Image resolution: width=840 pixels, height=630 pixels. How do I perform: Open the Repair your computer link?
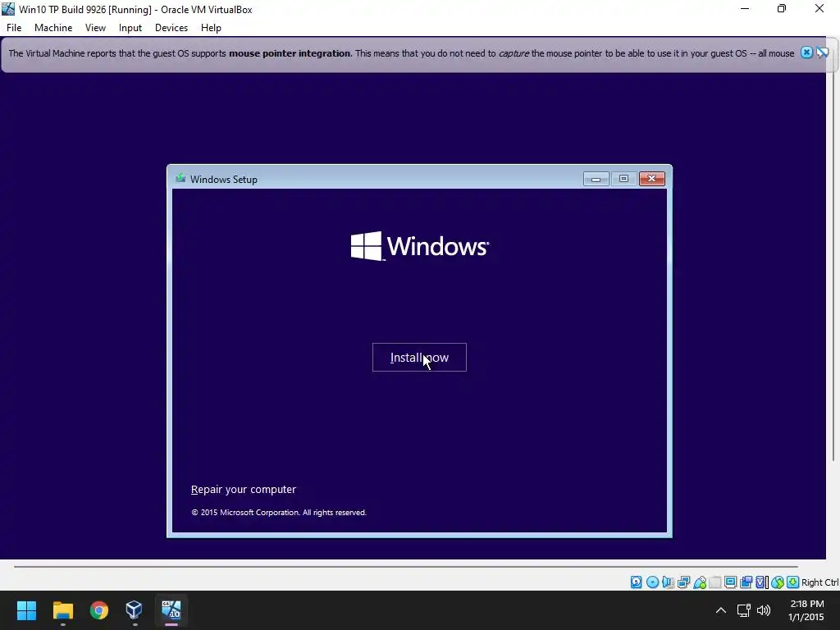[x=243, y=489]
